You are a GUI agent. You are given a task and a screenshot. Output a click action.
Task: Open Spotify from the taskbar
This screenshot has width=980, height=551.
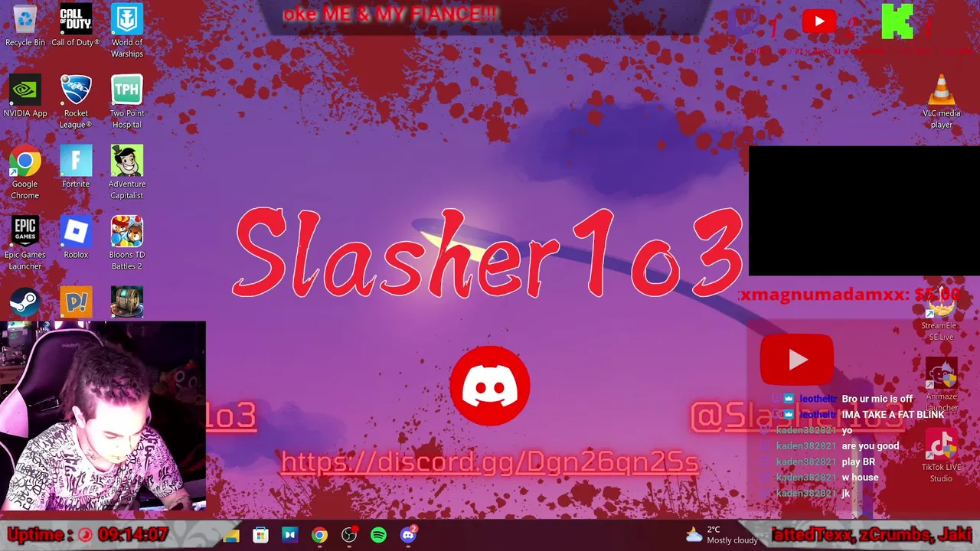378,535
